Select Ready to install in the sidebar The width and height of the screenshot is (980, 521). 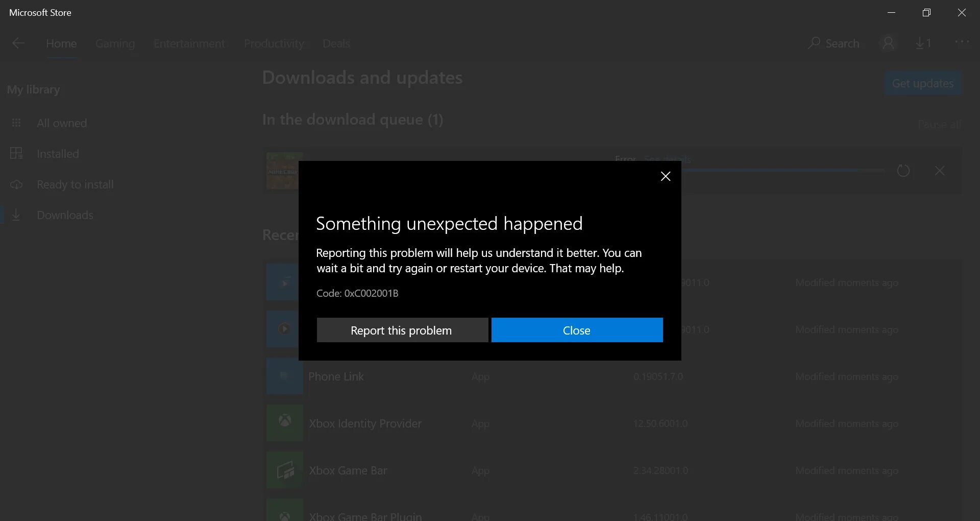75,184
